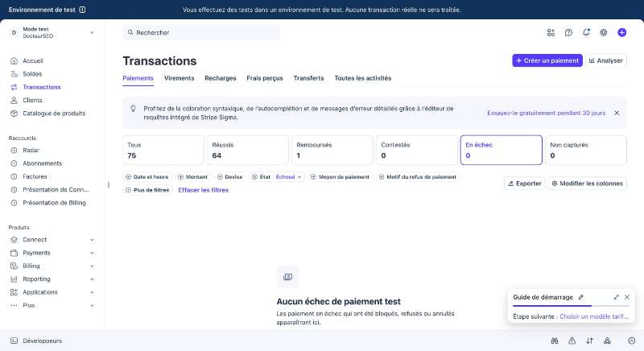Open Transactions in the sidebar
The height and width of the screenshot is (351, 644).
coord(42,87)
